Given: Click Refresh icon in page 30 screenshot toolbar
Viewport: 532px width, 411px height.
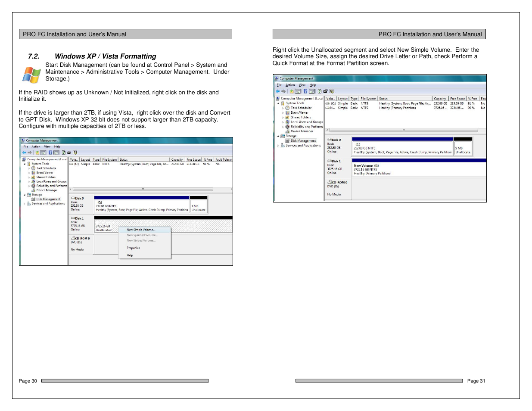Looking at the screenshot, I should (x=64, y=153).
